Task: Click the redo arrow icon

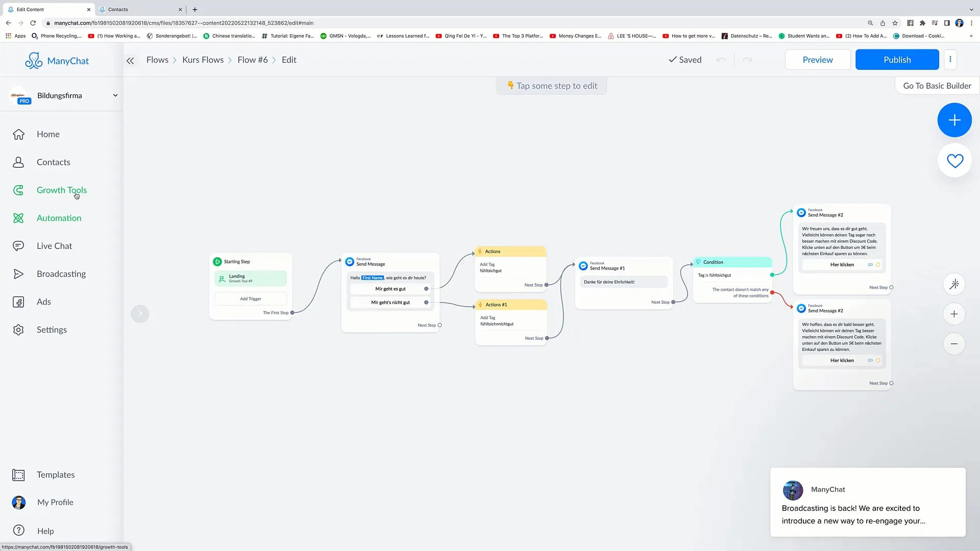Action: click(747, 60)
